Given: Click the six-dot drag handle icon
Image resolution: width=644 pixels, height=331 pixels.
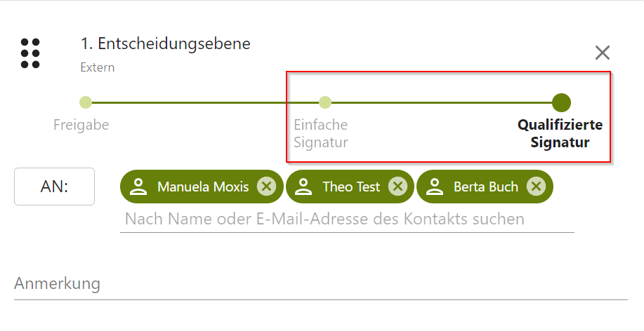Looking at the screenshot, I should (x=30, y=53).
